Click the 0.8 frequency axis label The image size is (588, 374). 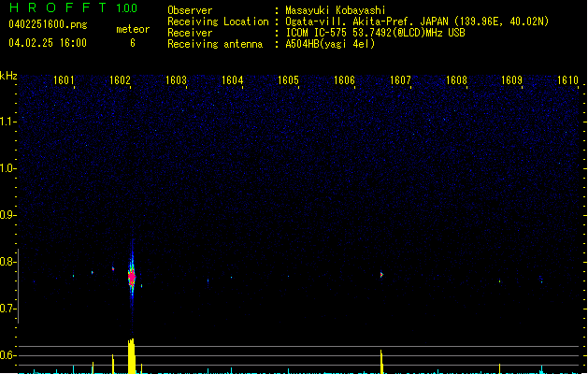[8, 262]
